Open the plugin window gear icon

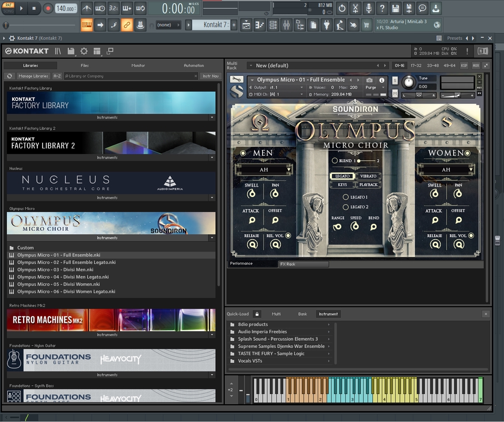pyautogui.click(x=12, y=38)
